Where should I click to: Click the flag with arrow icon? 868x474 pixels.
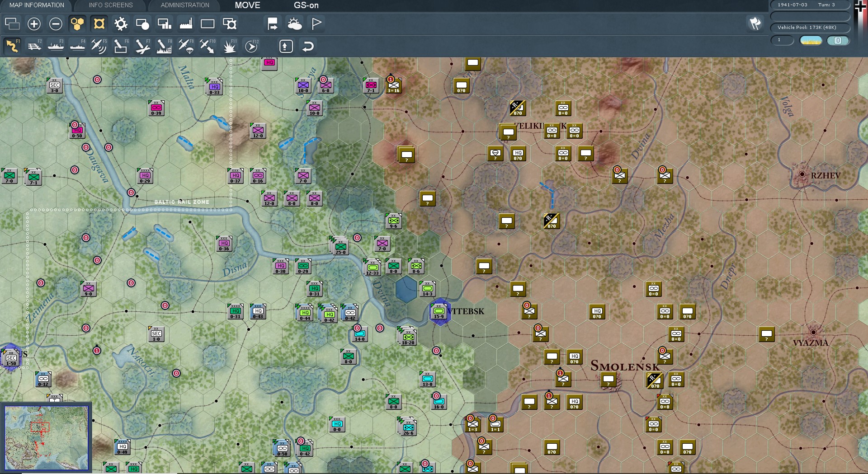[273, 23]
